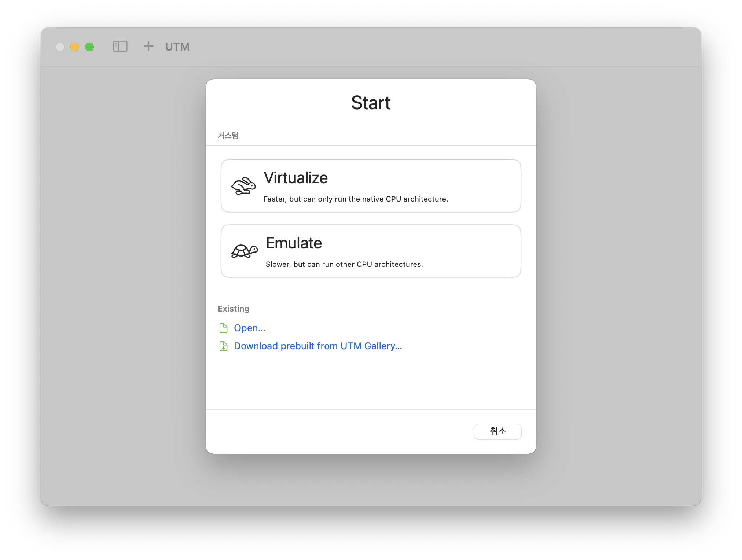
Task: Click the Existing section label
Action: [234, 309]
